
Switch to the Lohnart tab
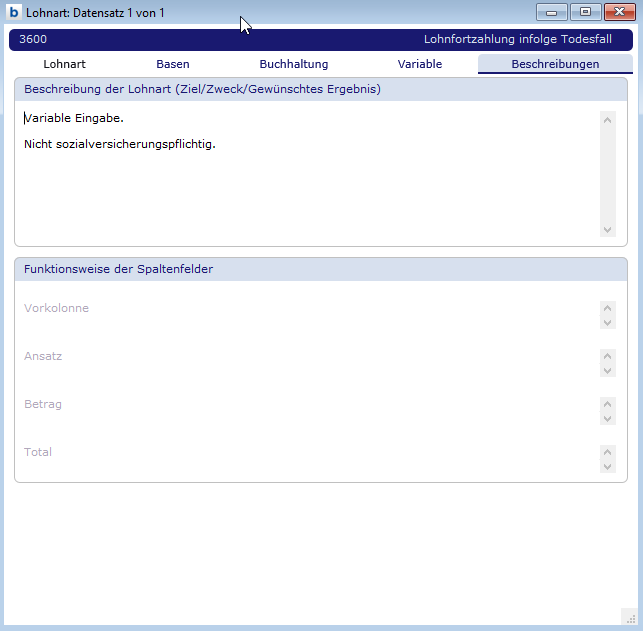pos(64,64)
